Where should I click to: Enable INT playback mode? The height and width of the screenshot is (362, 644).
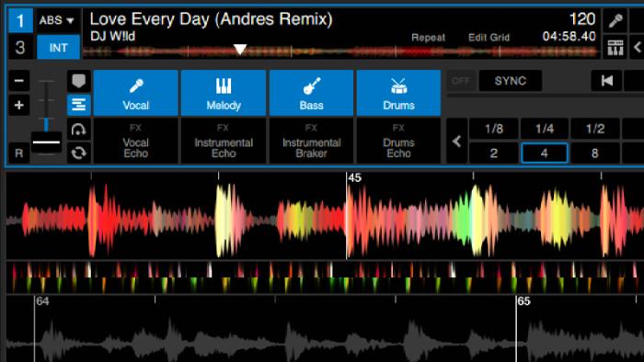click(x=58, y=48)
